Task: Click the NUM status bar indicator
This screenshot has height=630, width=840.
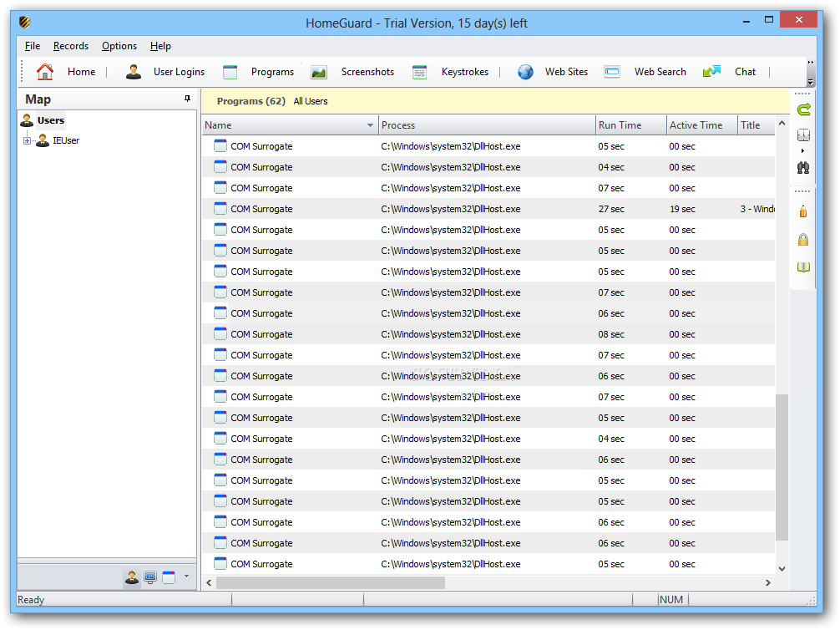Action: [x=671, y=600]
